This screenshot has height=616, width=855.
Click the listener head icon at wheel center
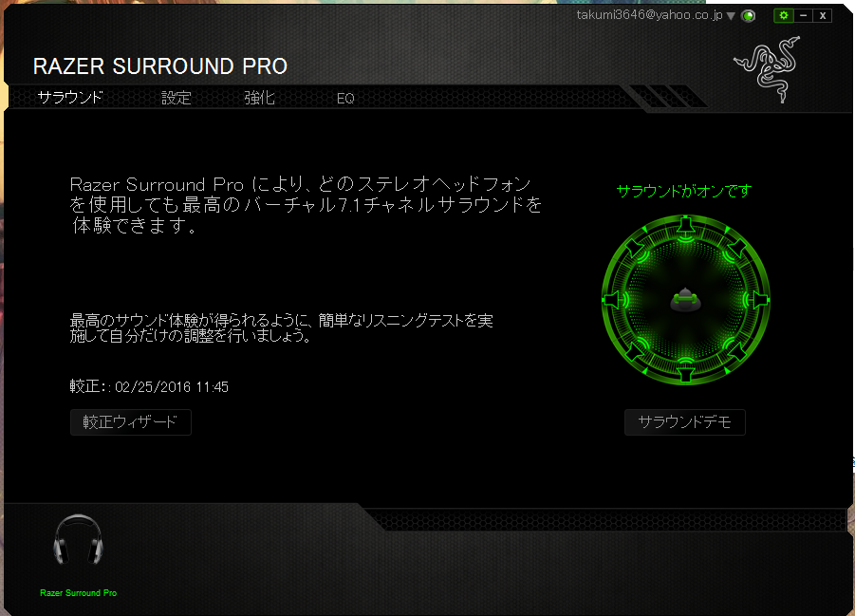tap(686, 299)
